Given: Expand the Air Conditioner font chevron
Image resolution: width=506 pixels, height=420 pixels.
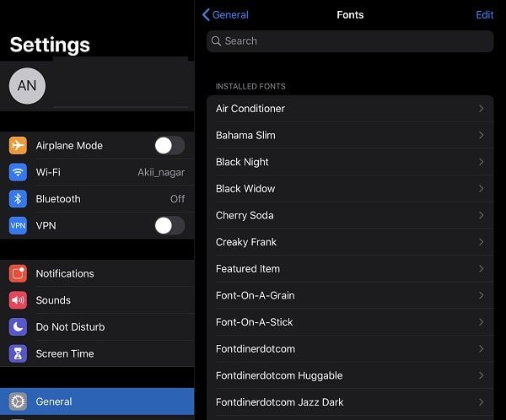Looking at the screenshot, I should (x=482, y=109).
